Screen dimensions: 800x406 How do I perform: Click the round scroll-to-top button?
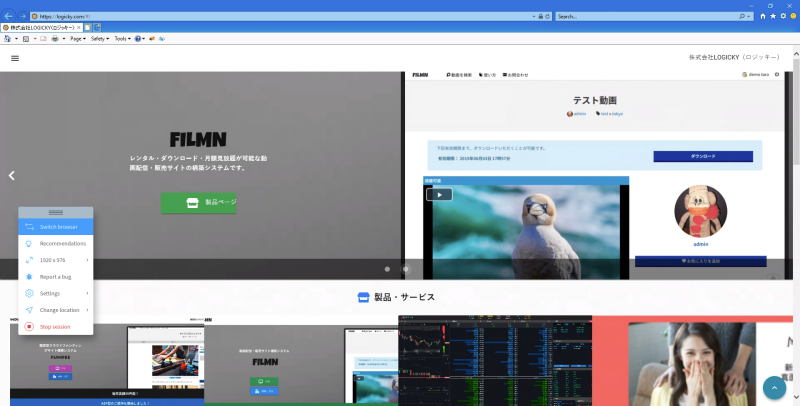(774, 388)
